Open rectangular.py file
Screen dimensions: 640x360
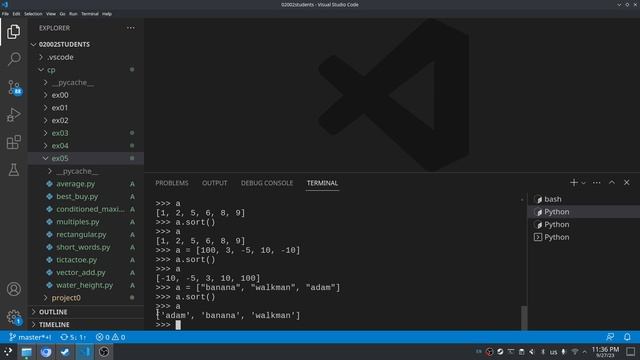click(x=81, y=234)
